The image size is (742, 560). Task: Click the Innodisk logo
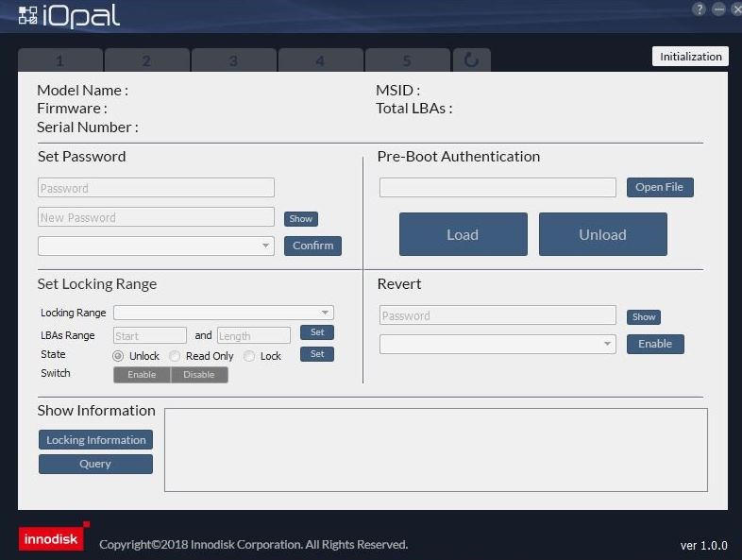click(x=53, y=537)
